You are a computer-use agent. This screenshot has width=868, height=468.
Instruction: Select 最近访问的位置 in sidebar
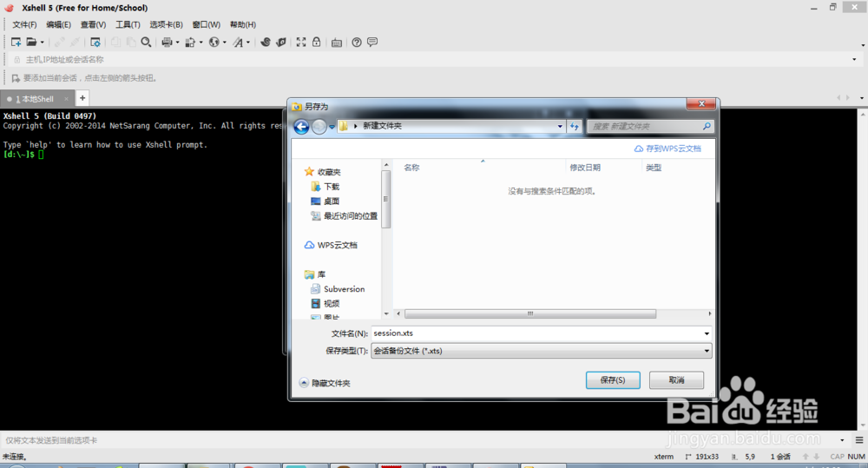(x=344, y=215)
